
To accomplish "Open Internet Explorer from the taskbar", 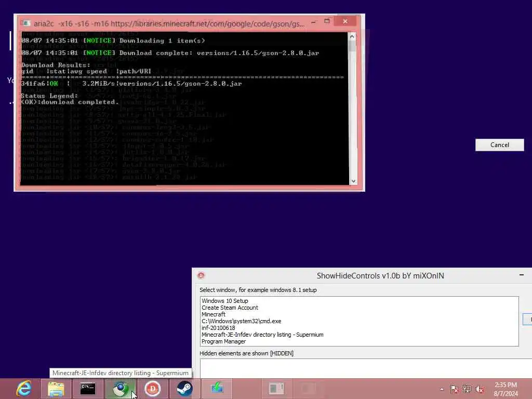I will (x=24, y=389).
